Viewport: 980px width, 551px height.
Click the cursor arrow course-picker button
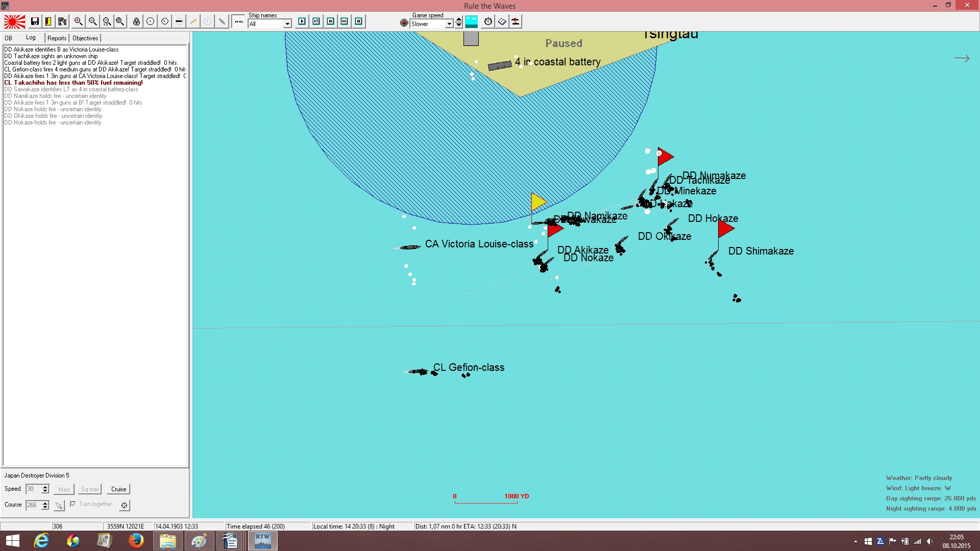coord(59,505)
